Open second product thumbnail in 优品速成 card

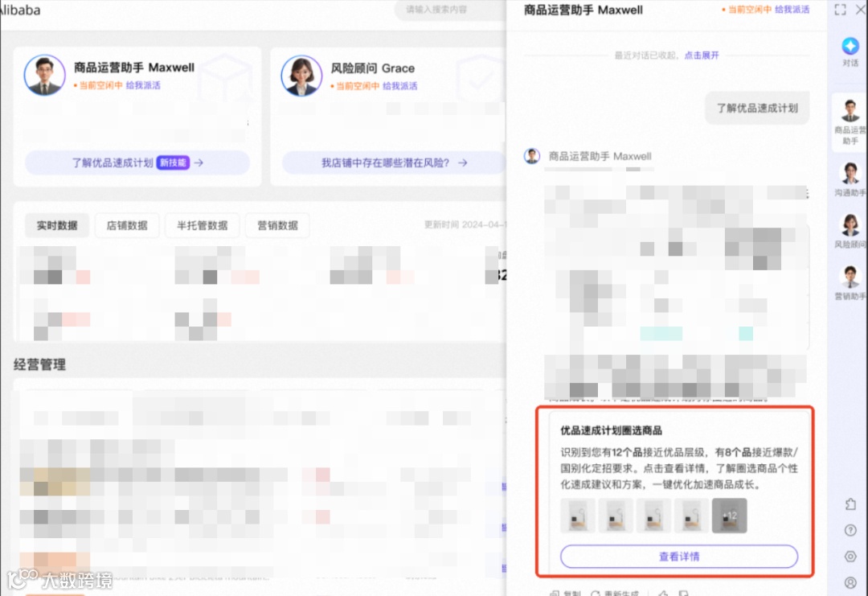click(616, 516)
